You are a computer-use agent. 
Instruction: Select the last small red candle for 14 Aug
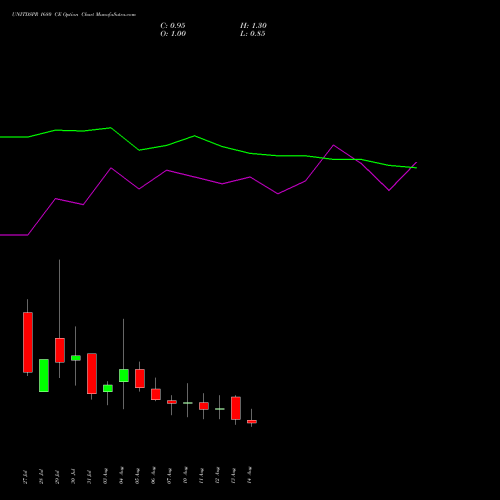coord(252,422)
